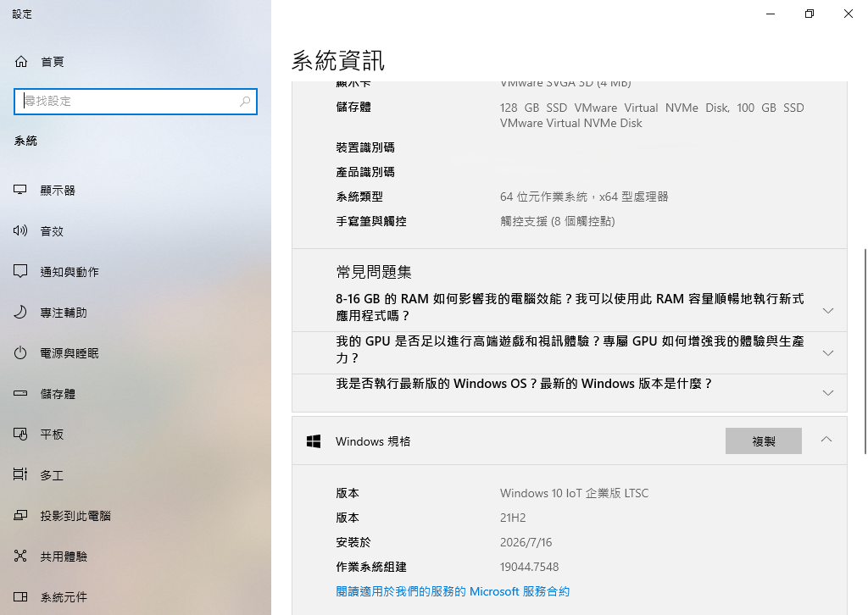Select 首頁 in the sidebar
868x615 pixels.
pyautogui.click(x=53, y=62)
